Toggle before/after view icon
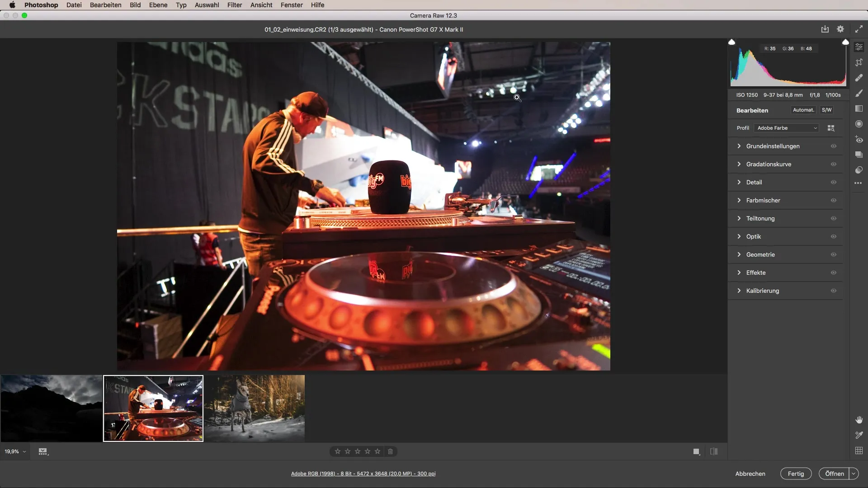This screenshot has height=488, width=868. coord(714,451)
